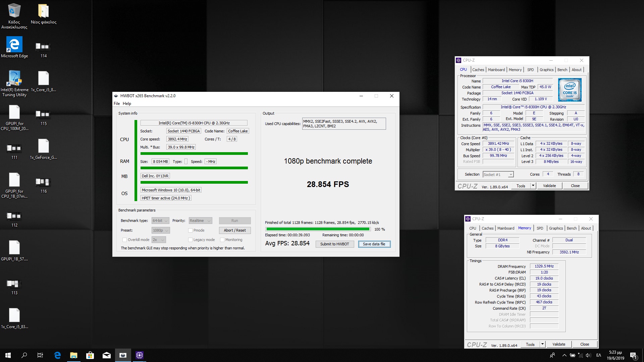Select the file named 114 on desktop
Screen dimensions: 644x362
coord(44,50)
